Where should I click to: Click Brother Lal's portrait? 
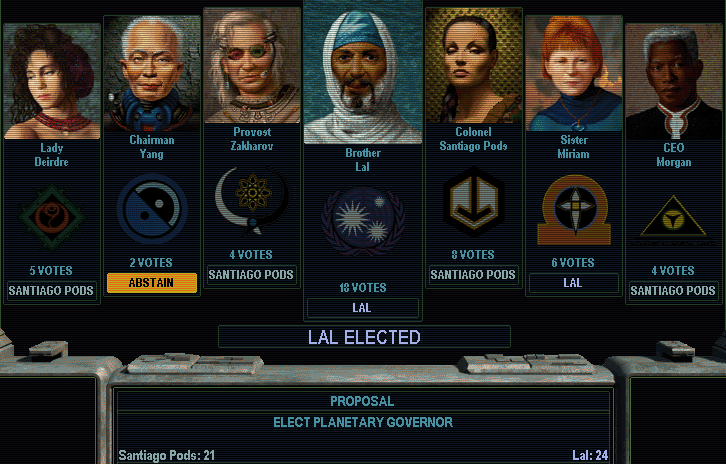(x=363, y=72)
